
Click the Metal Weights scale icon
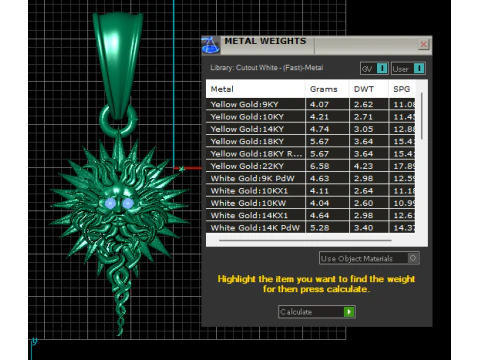(210, 45)
